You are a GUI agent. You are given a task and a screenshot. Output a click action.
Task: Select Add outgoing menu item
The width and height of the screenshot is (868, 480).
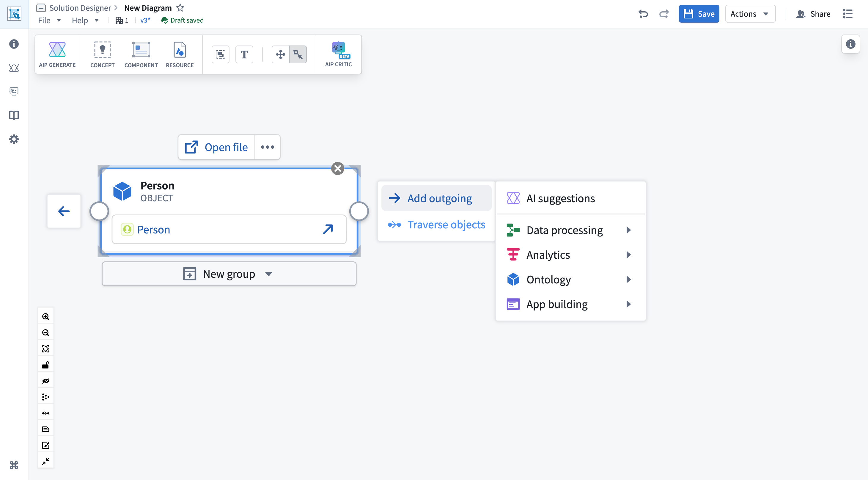(436, 198)
